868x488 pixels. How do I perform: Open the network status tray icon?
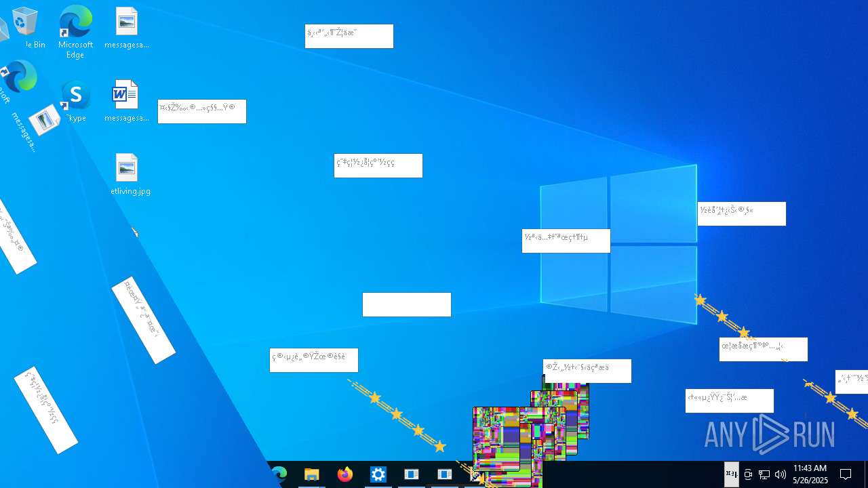[x=764, y=474]
